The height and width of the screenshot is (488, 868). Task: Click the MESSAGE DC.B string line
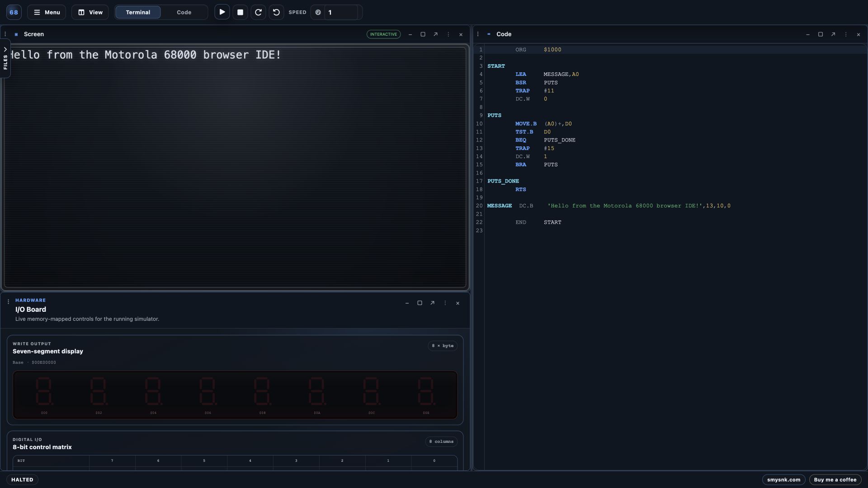pyautogui.click(x=609, y=206)
